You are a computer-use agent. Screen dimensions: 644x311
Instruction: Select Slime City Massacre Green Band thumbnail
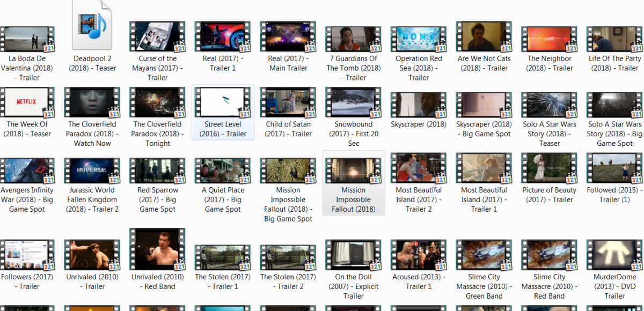(x=485, y=255)
